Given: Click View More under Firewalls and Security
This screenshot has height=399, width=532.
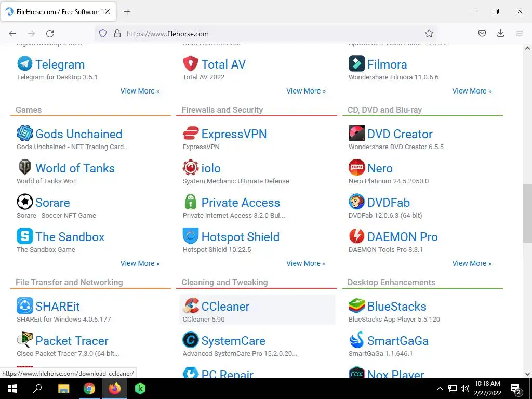Looking at the screenshot, I should [x=305, y=263].
